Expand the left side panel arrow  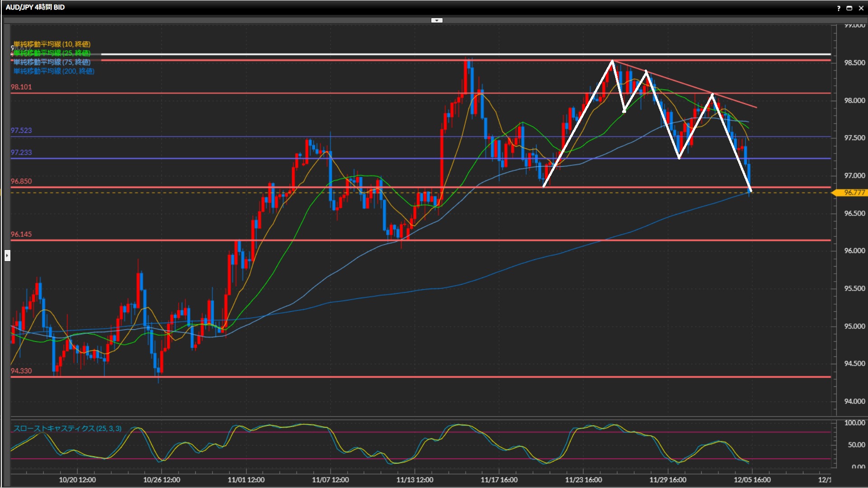[7, 256]
